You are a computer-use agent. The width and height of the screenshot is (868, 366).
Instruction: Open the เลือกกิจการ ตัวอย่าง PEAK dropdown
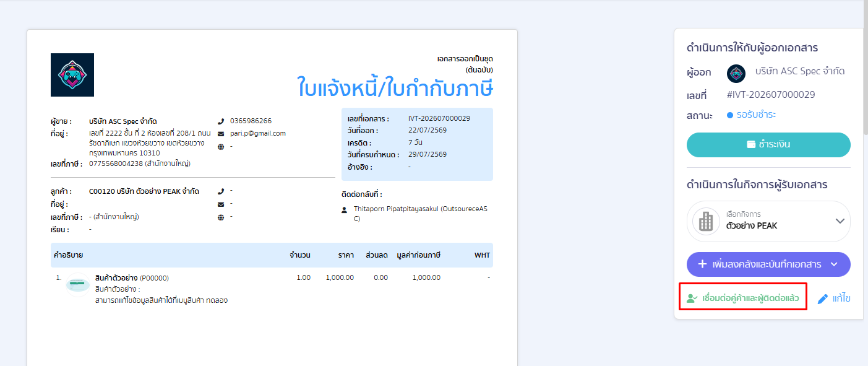point(768,221)
